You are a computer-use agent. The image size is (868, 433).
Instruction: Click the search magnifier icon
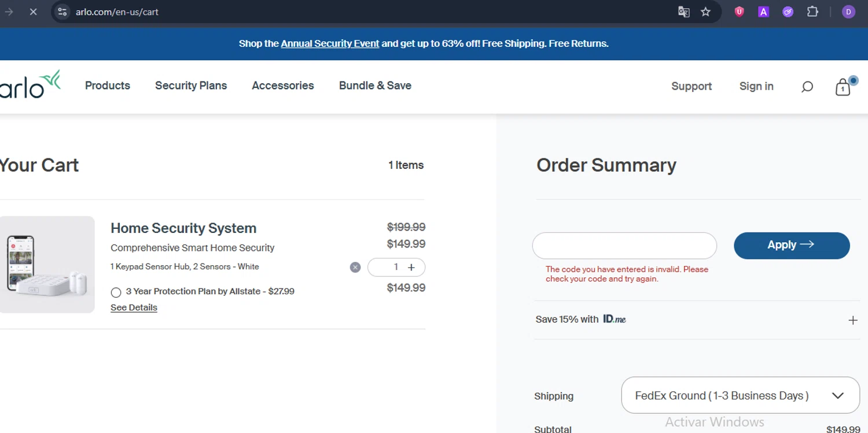(807, 87)
